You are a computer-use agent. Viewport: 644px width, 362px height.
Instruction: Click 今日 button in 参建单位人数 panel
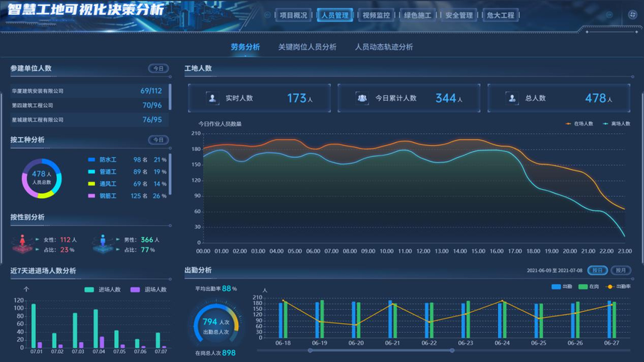point(159,69)
